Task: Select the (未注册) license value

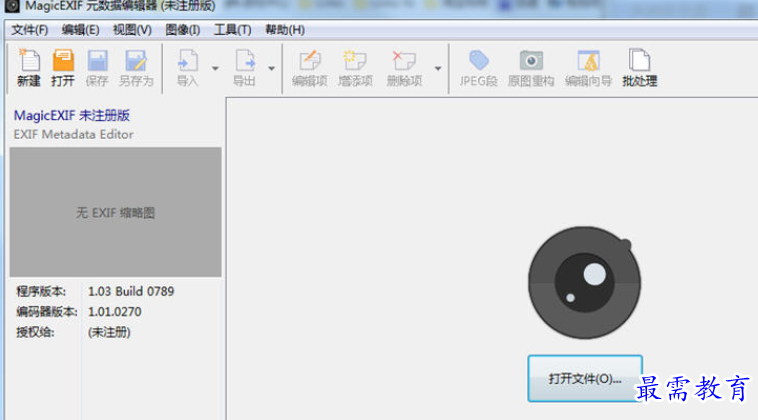Action: click(109, 333)
